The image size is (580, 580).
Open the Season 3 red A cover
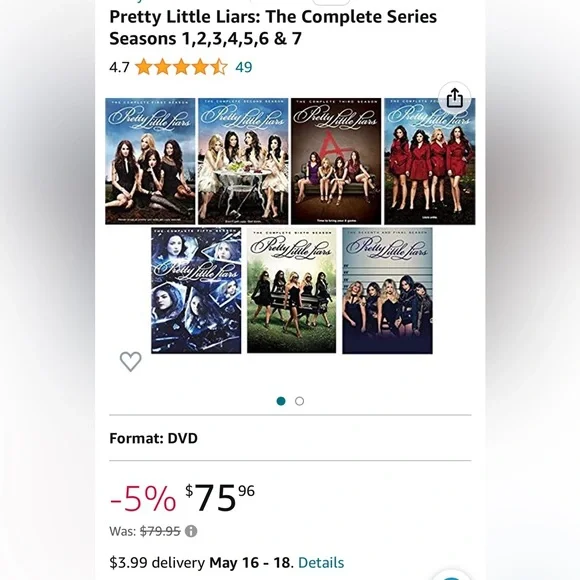pos(336,161)
